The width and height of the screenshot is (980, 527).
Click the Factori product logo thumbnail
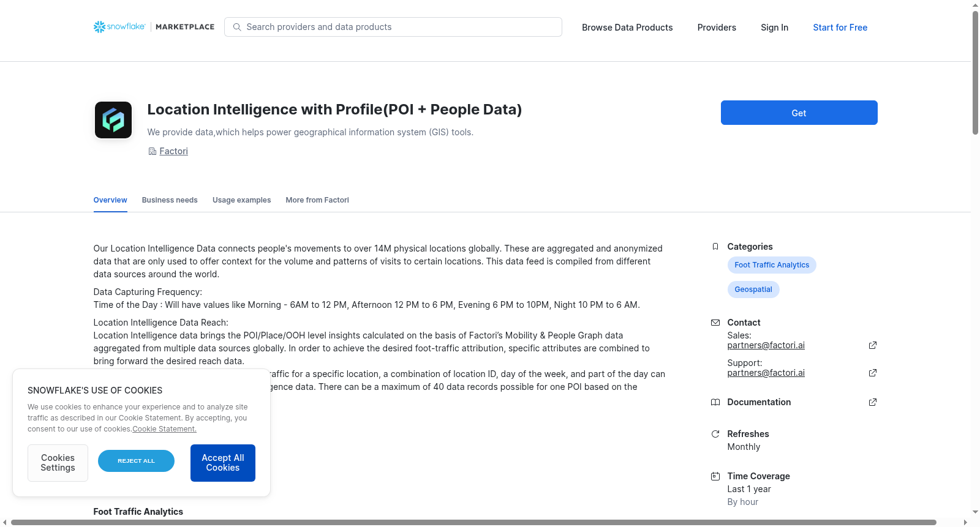(x=113, y=120)
